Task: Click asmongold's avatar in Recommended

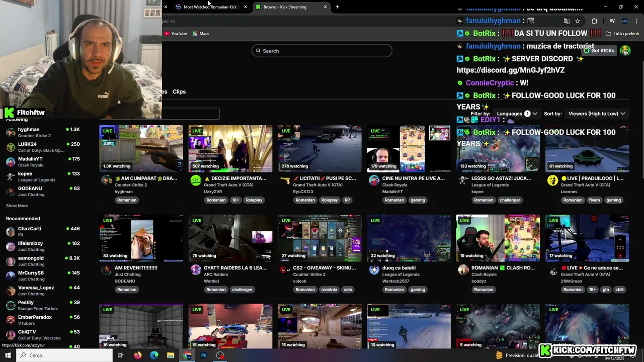Action: pyautogui.click(x=11, y=261)
